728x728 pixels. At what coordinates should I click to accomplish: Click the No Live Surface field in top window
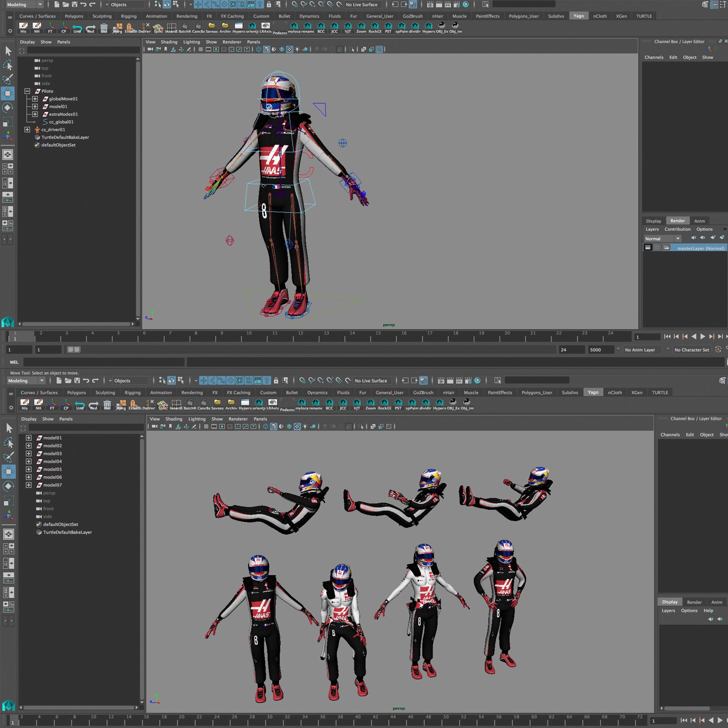(363, 5)
